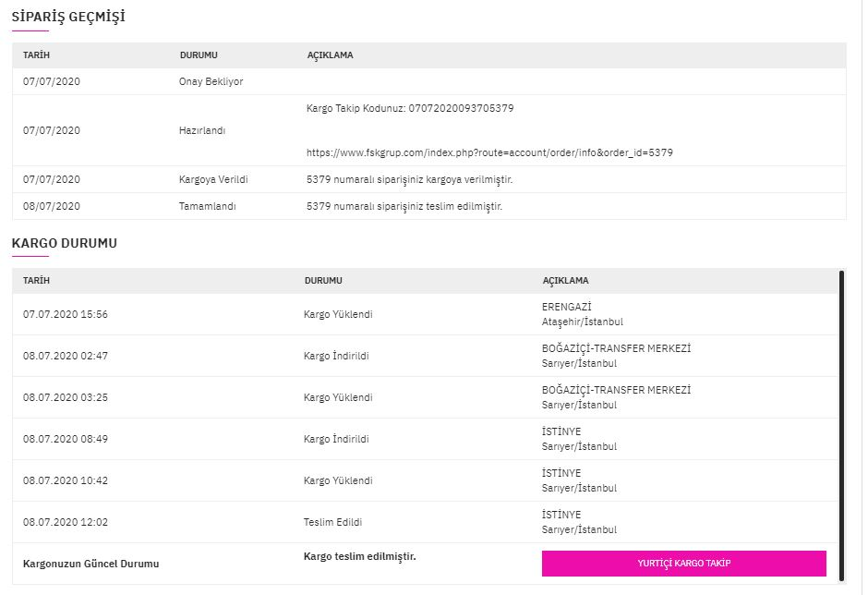Click the Tamamlandı status entry
The image size is (868, 595).
click(207, 206)
